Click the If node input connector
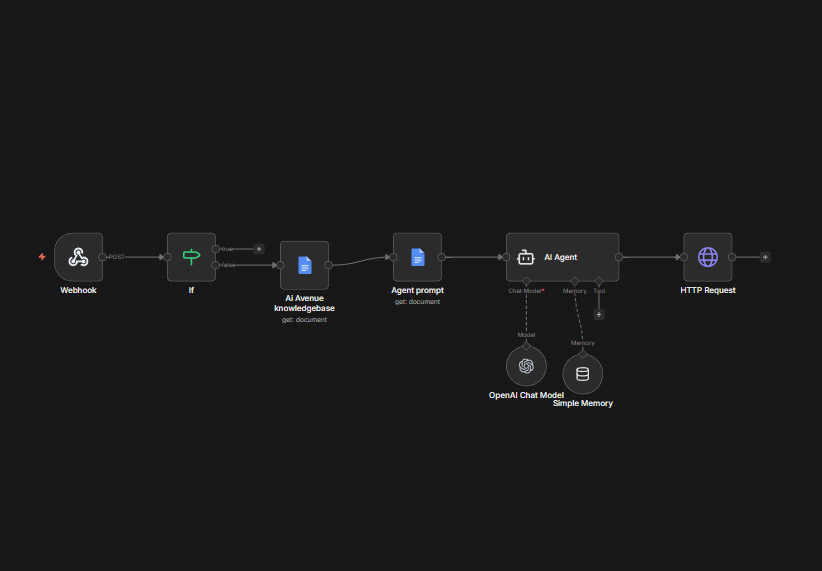 coord(167,257)
